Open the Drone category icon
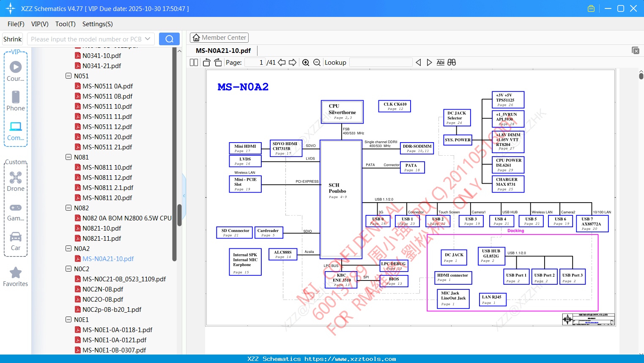The width and height of the screenshot is (644, 363). [x=16, y=177]
